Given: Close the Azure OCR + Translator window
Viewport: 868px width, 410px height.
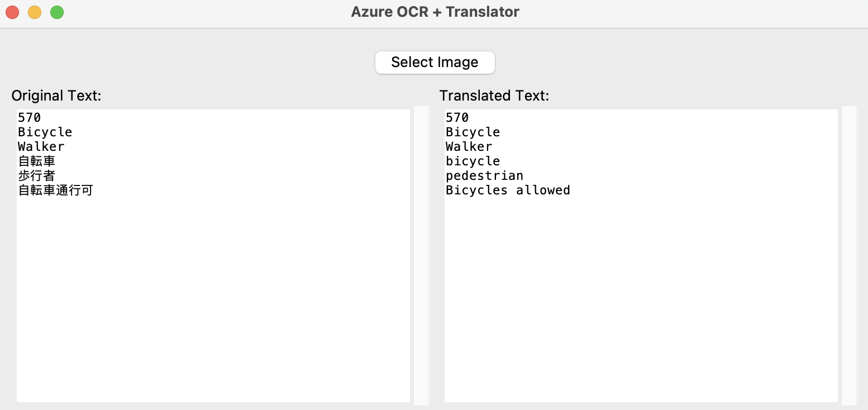Looking at the screenshot, I should tap(12, 12).
